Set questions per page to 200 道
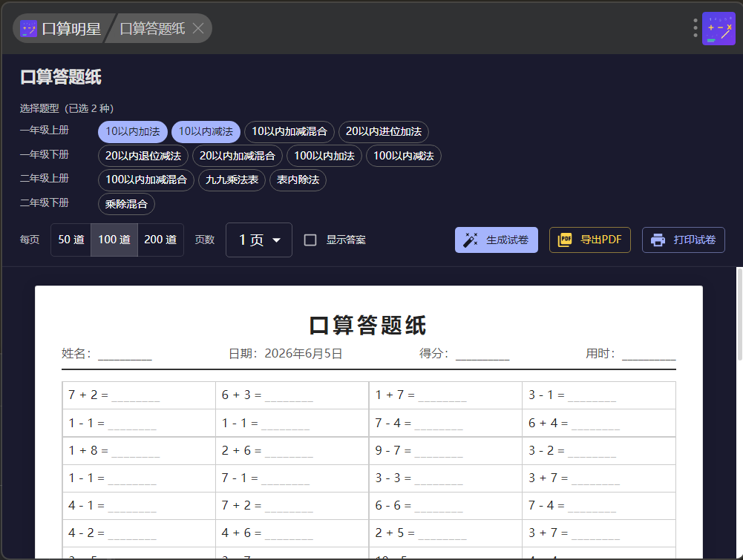 [160, 240]
